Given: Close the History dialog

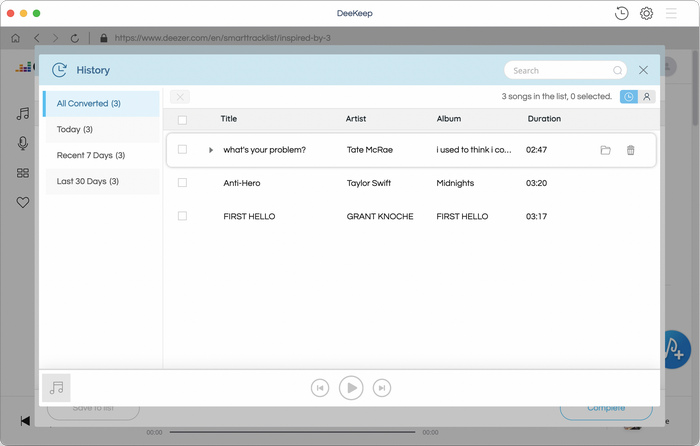Looking at the screenshot, I should tap(643, 70).
